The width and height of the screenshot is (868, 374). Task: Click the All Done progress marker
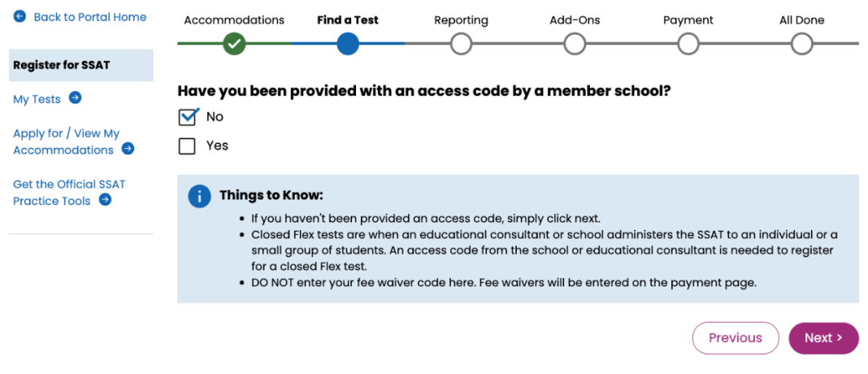[801, 43]
